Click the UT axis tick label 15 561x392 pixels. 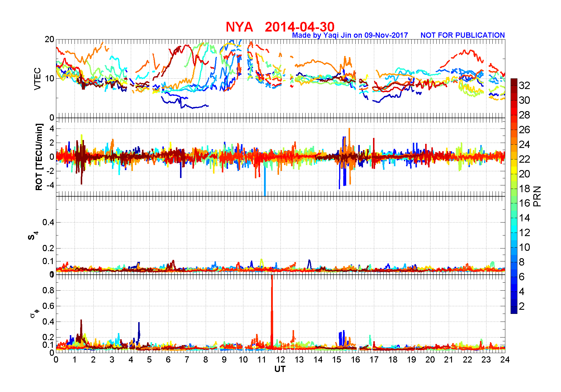tap(336, 360)
